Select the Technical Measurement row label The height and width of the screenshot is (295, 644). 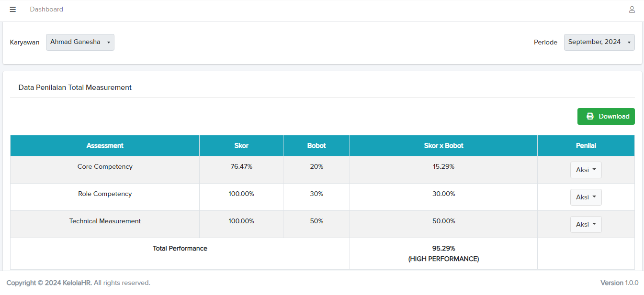(105, 221)
